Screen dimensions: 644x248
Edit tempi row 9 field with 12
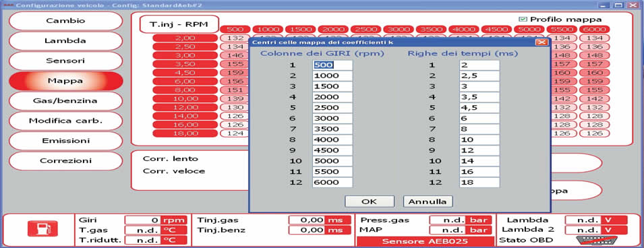point(479,150)
